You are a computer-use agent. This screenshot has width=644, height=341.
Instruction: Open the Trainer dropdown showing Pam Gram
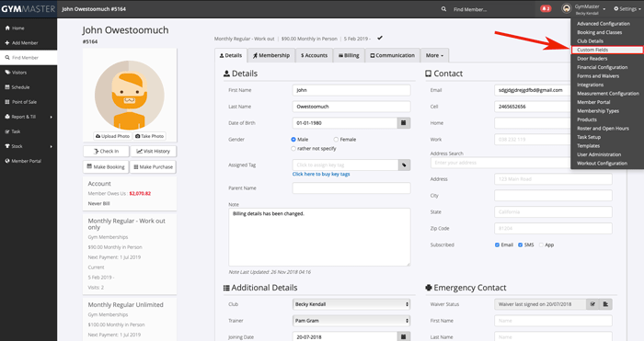pyautogui.click(x=351, y=321)
